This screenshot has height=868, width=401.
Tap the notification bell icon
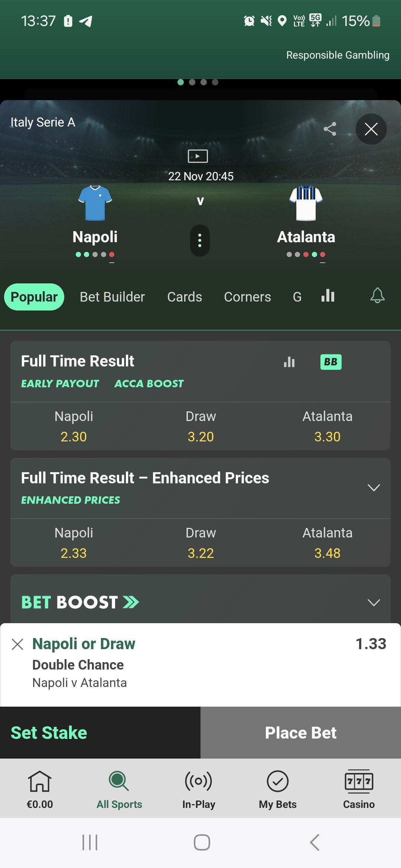tap(377, 296)
